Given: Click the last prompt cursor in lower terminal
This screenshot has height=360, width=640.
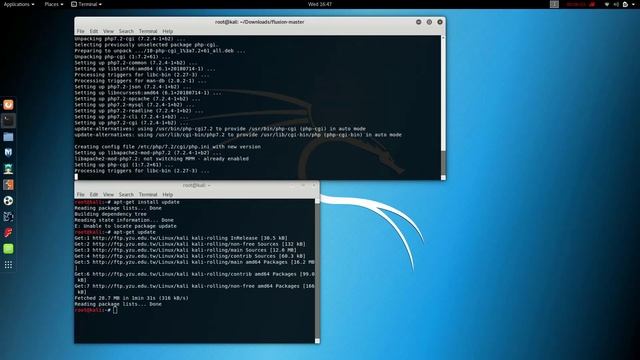Looking at the screenshot, I should [x=115, y=310].
